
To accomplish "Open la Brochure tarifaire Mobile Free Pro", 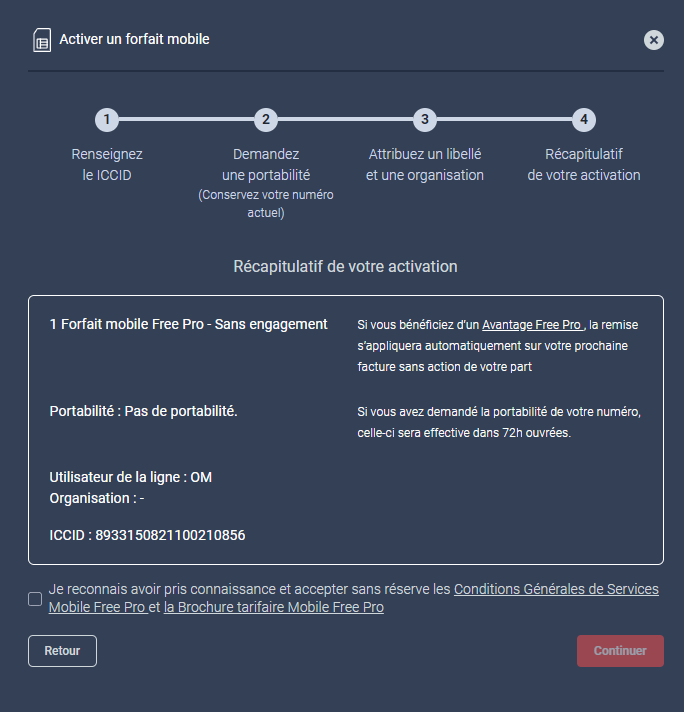I will pos(273,607).
